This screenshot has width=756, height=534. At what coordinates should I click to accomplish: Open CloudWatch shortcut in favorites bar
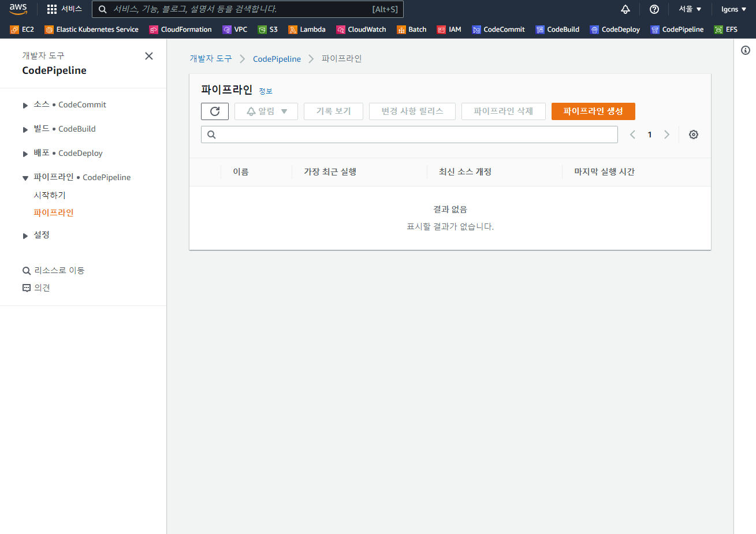click(361, 29)
